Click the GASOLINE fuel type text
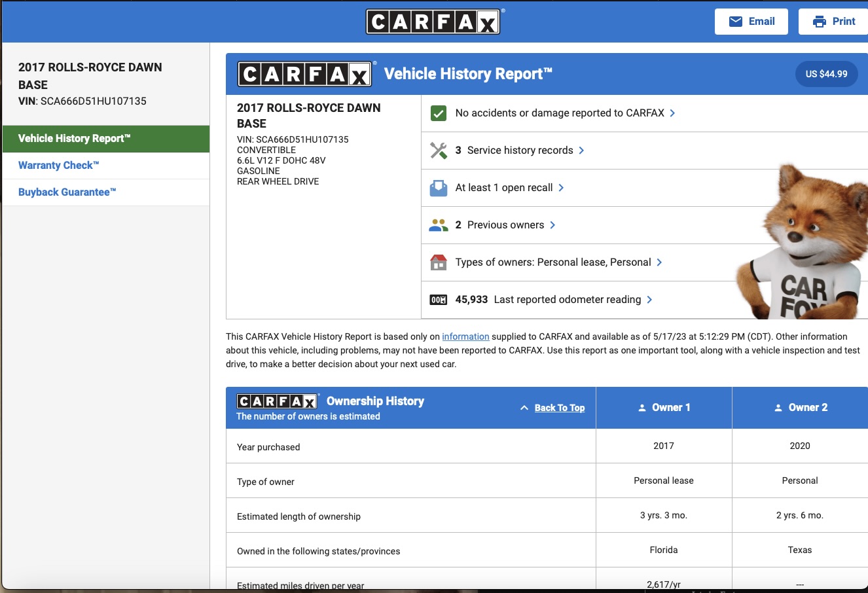The width and height of the screenshot is (868, 593). coord(259,171)
